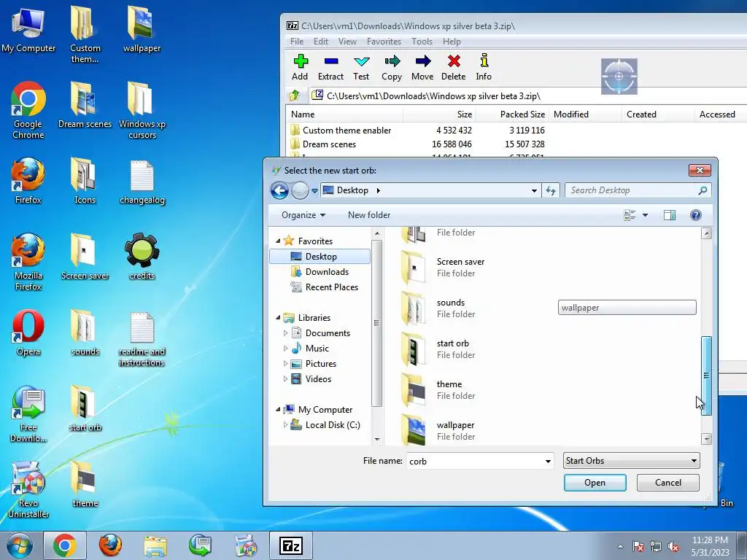Image resolution: width=747 pixels, height=560 pixels.
Task: Open the File name dropdown arrow
Action: (548, 461)
